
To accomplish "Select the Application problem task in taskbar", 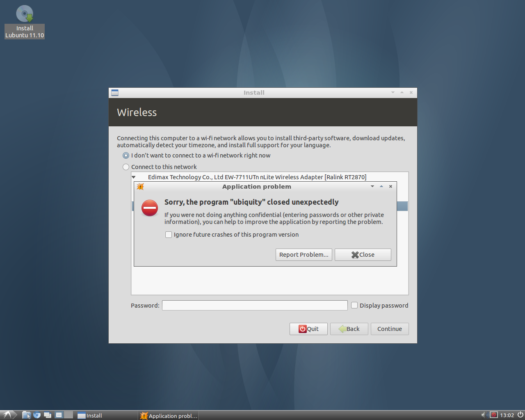I will coord(169,415).
